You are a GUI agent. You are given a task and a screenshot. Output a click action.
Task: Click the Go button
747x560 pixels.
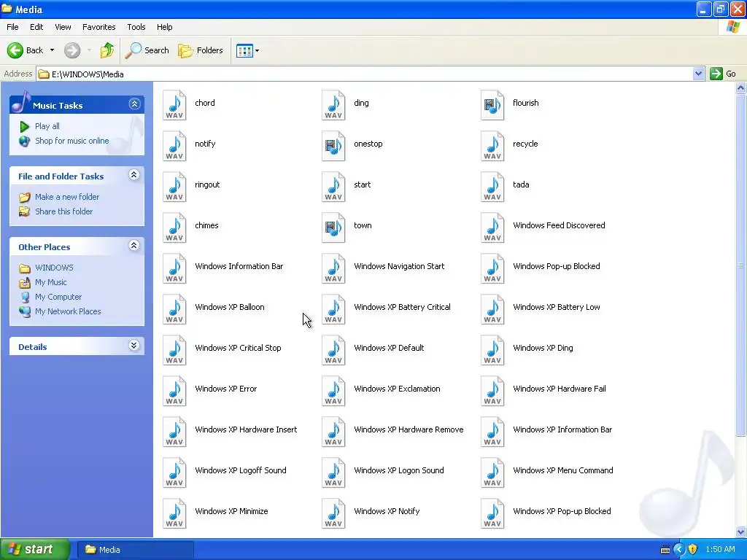[x=723, y=74]
